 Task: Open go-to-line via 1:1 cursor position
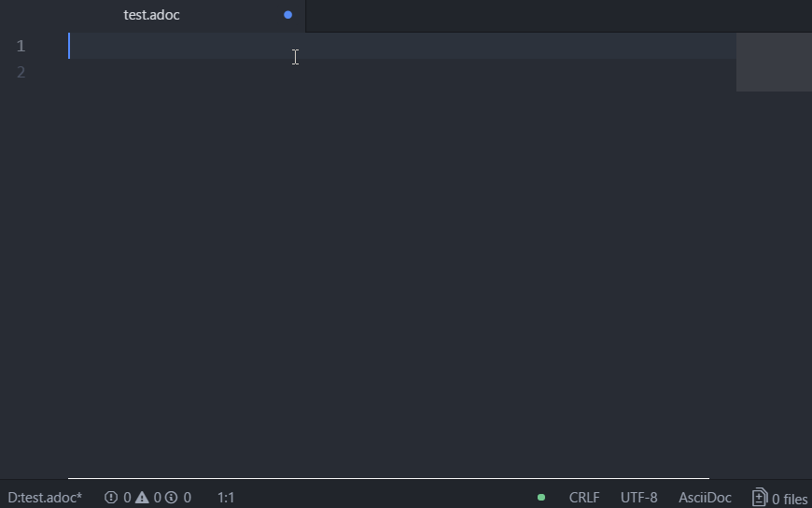coord(226,498)
